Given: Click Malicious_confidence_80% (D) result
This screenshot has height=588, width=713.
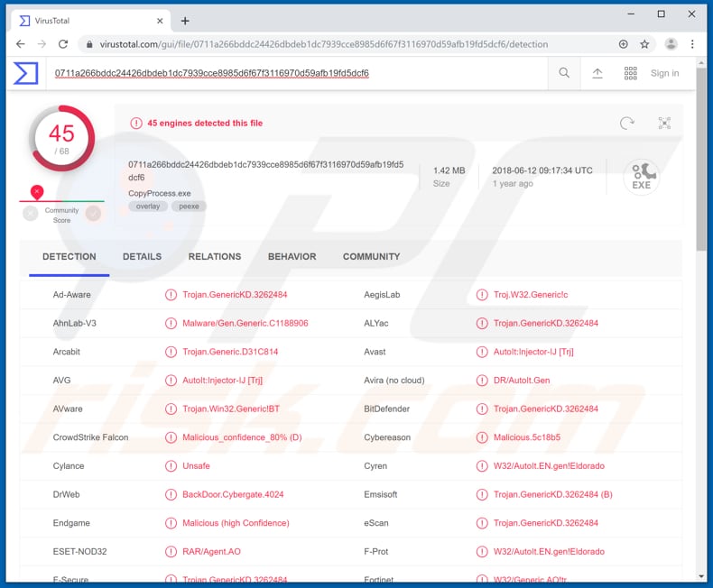Looking at the screenshot, I should (242, 437).
